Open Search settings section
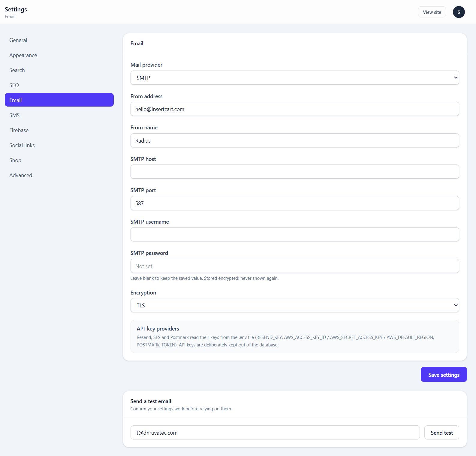Viewport: 476px width, 456px height. coord(59,70)
